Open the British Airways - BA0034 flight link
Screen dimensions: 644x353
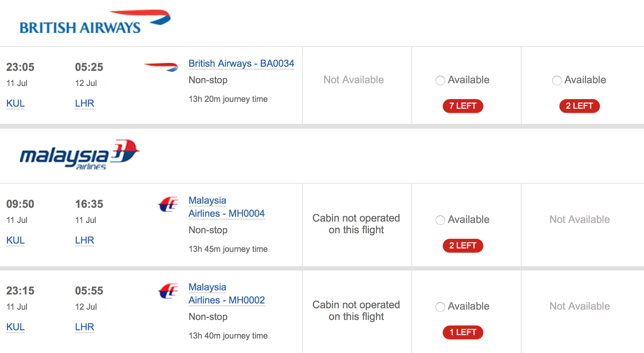coord(241,64)
